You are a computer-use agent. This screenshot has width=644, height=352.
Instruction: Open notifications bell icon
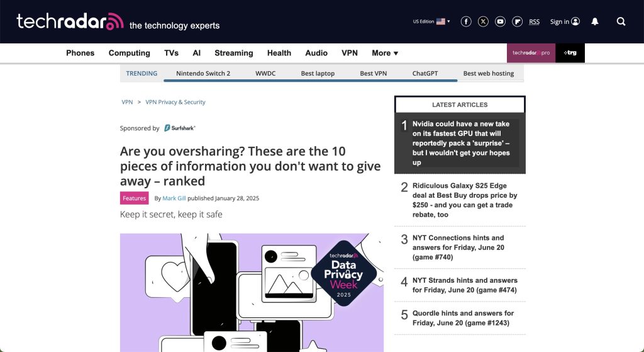595,21
